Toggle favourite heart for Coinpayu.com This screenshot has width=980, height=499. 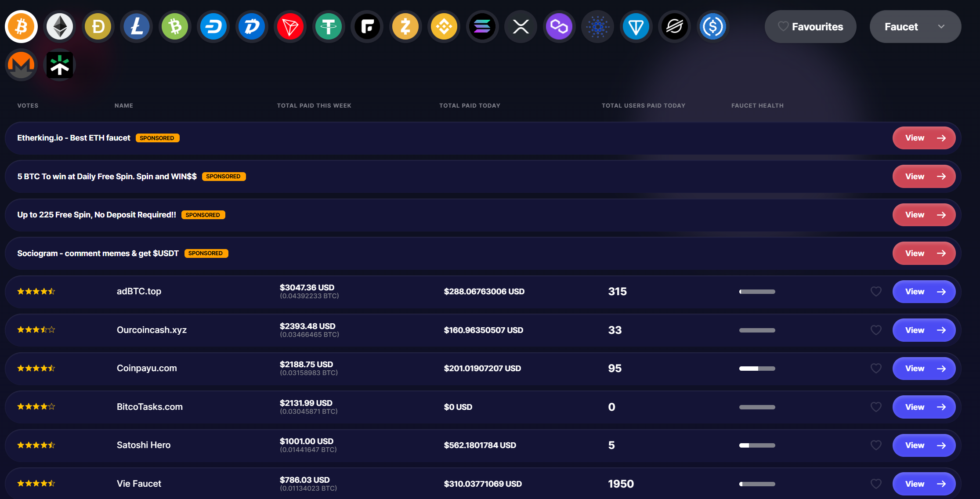876,369
